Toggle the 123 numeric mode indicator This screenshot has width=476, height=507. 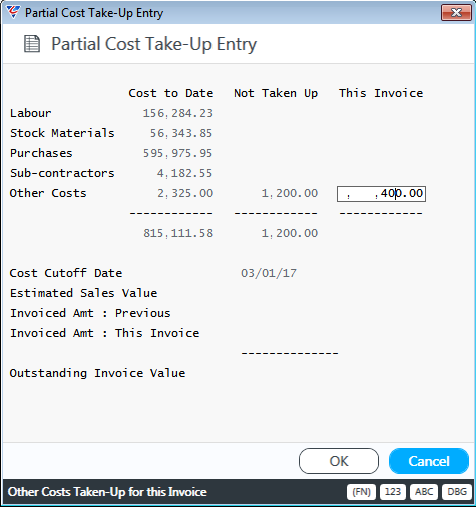[393, 492]
